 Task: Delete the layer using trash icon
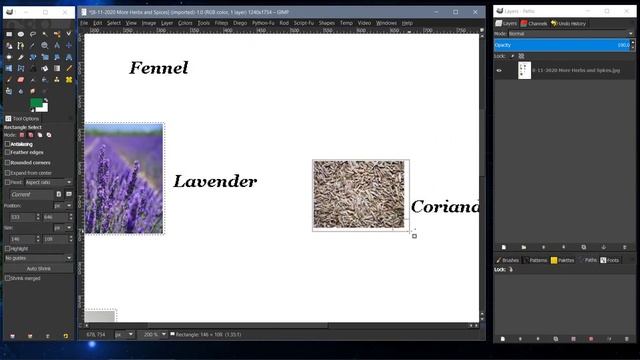(x=624, y=247)
